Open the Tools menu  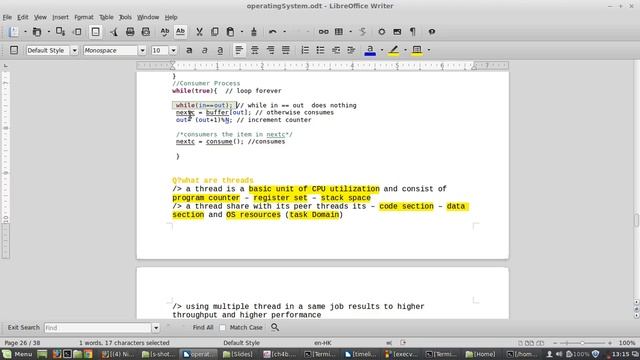pyautogui.click(x=125, y=17)
